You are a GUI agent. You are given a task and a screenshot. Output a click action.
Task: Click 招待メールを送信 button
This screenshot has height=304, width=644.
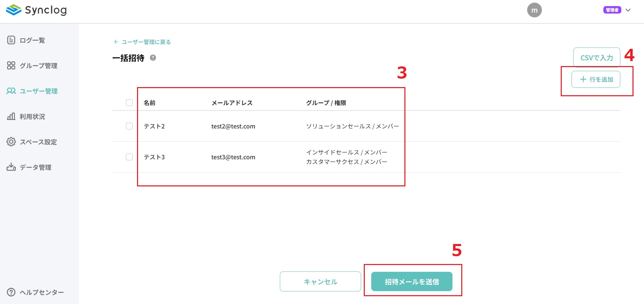[412, 282]
